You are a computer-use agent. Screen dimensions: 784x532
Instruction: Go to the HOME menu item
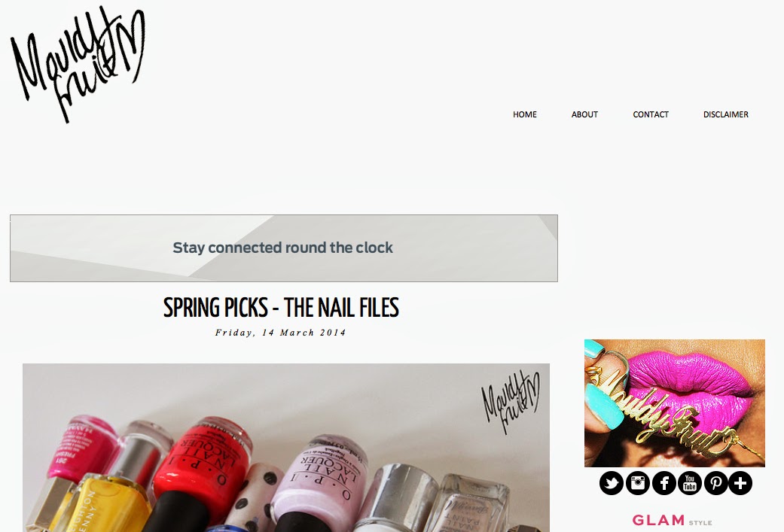[x=524, y=114]
